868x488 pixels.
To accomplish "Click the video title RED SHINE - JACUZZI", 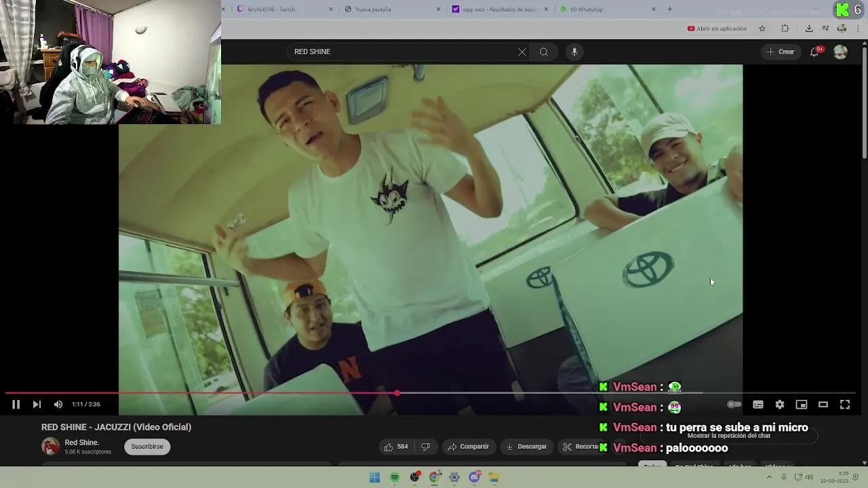I will tap(116, 427).
